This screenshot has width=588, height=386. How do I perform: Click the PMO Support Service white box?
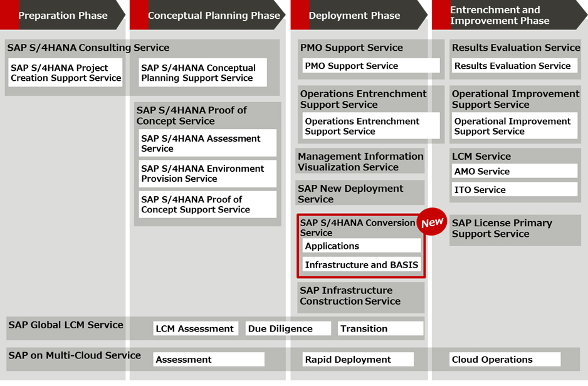click(370, 66)
